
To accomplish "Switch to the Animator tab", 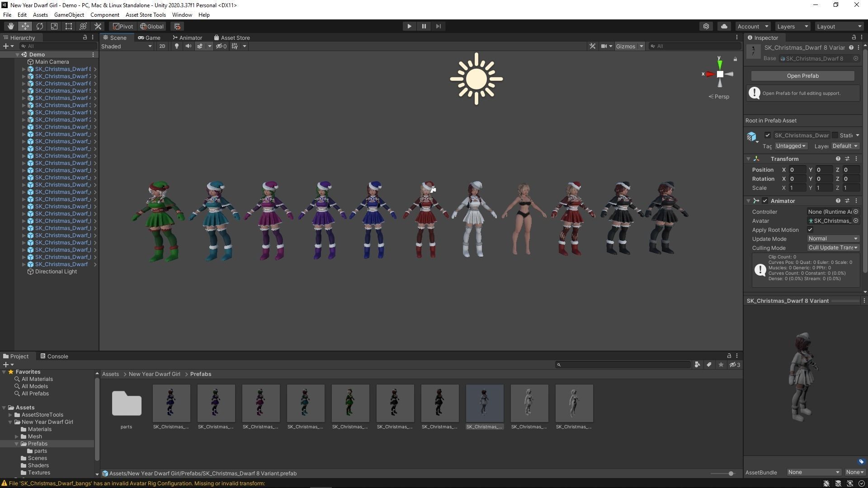I will pyautogui.click(x=187, y=38).
